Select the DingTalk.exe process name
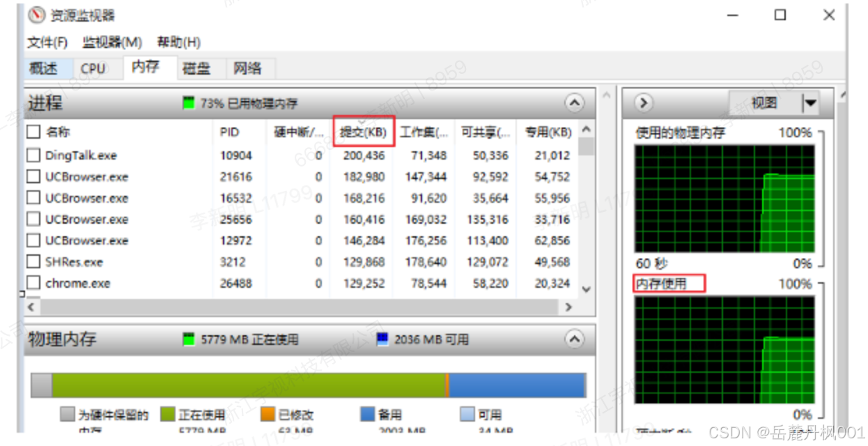The image size is (868, 446). [81, 155]
